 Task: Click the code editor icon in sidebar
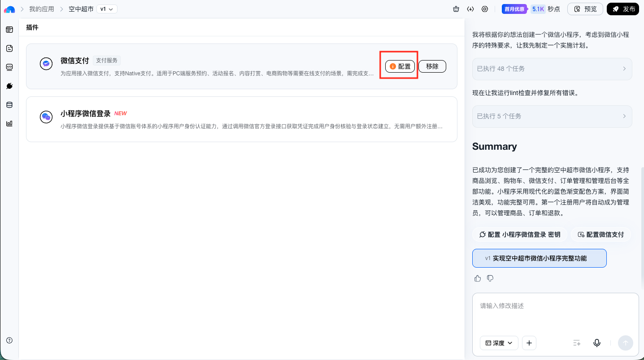(9, 67)
